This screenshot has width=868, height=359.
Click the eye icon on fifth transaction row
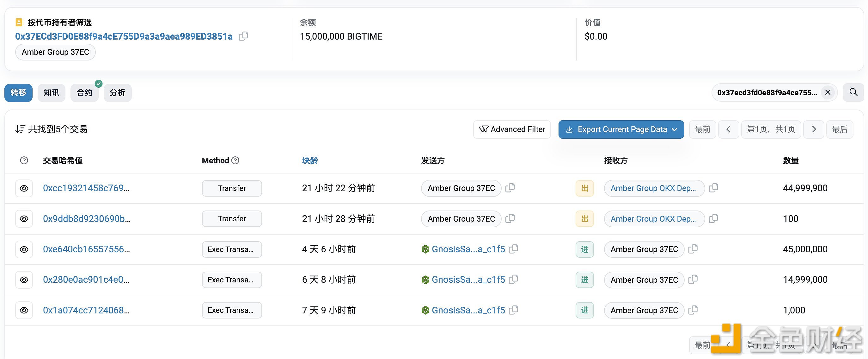point(24,310)
